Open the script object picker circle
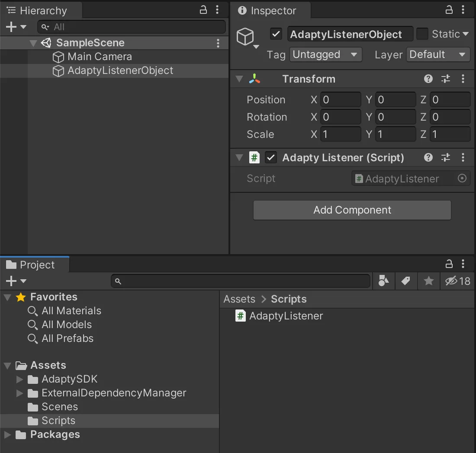Image resolution: width=476 pixels, height=453 pixels. click(462, 179)
